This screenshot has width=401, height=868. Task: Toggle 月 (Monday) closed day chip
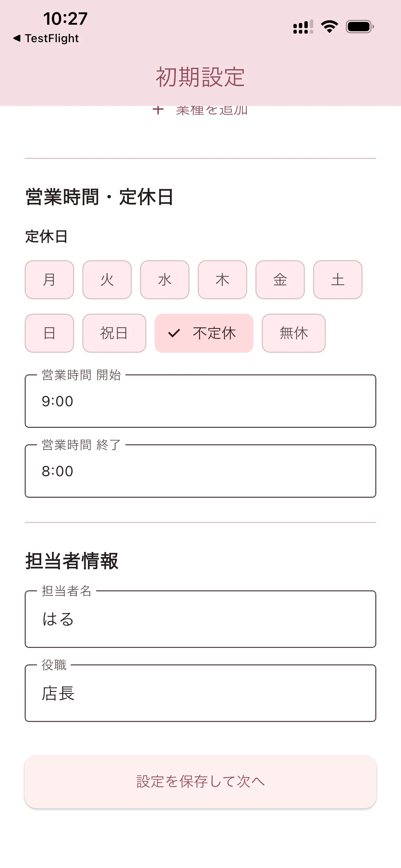(x=49, y=280)
